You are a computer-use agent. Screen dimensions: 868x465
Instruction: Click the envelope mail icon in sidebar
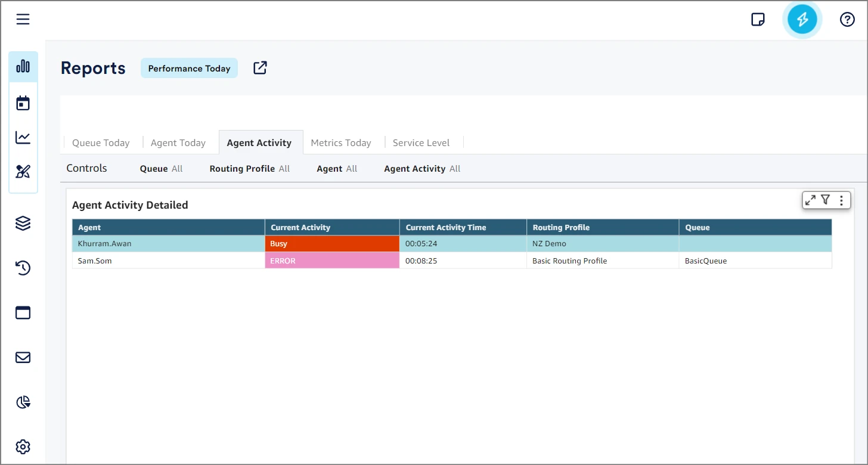[23, 358]
